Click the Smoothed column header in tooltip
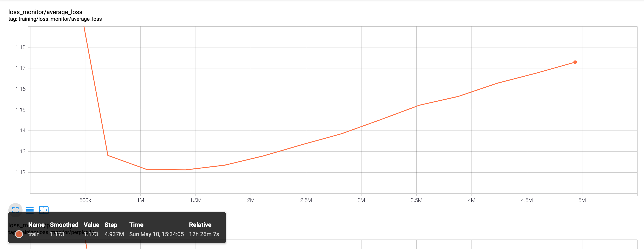644x249 pixels. pos(64,225)
